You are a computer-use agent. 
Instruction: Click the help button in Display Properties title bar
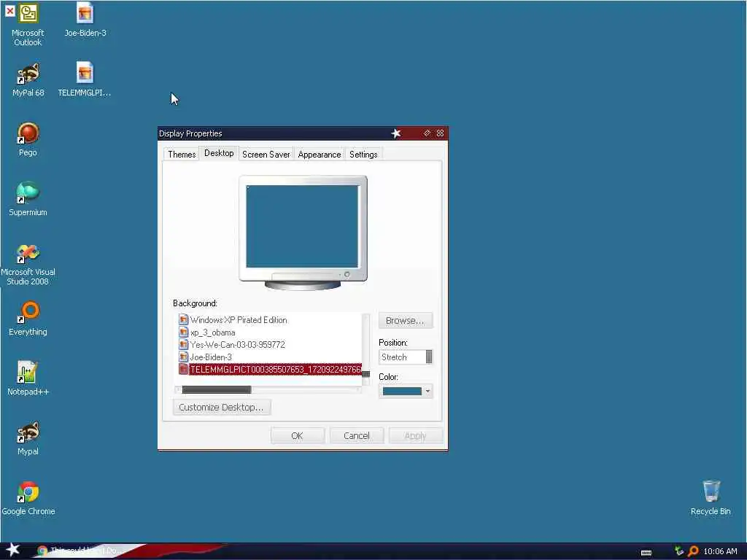click(427, 133)
